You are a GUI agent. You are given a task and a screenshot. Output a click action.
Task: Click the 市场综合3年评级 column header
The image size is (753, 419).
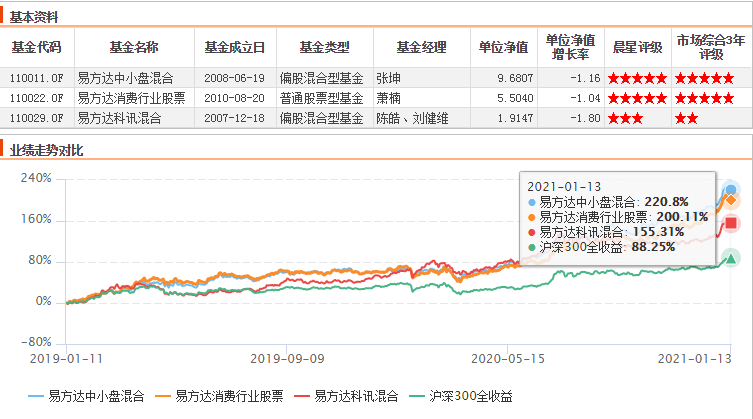click(711, 47)
